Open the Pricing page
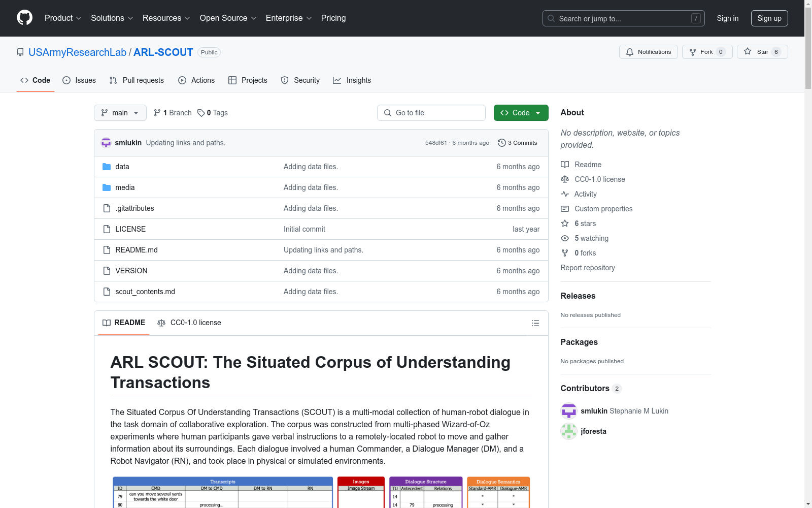The width and height of the screenshot is (812, 508). click(333, 18)
